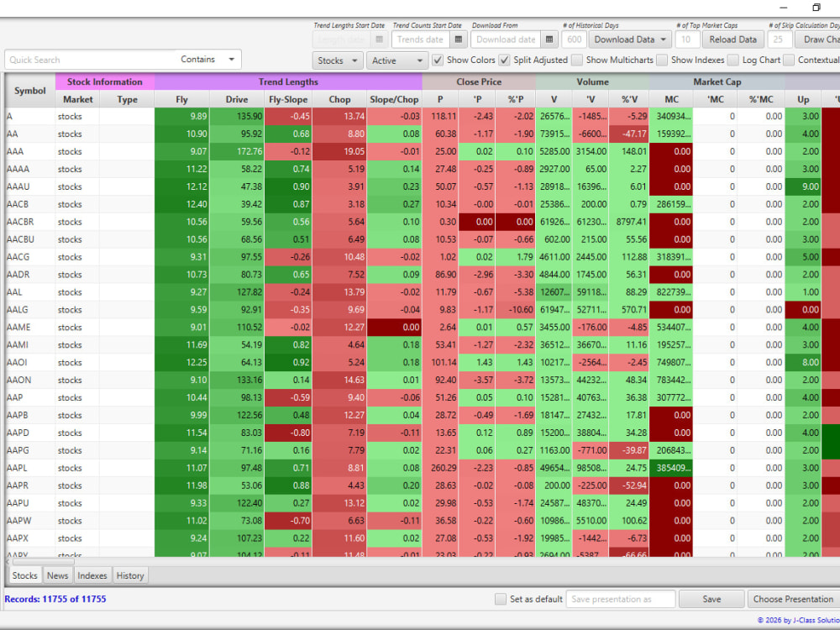Click the Trends date input field
Image resolution: width=840 pixels, height=630 pixels.
tap(422, 39)
